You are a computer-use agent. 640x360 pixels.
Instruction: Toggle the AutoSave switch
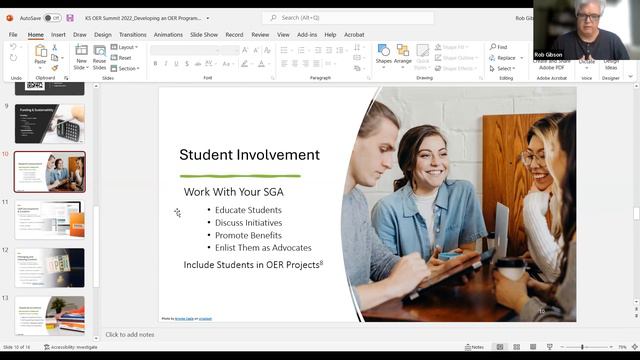[52, 18]
